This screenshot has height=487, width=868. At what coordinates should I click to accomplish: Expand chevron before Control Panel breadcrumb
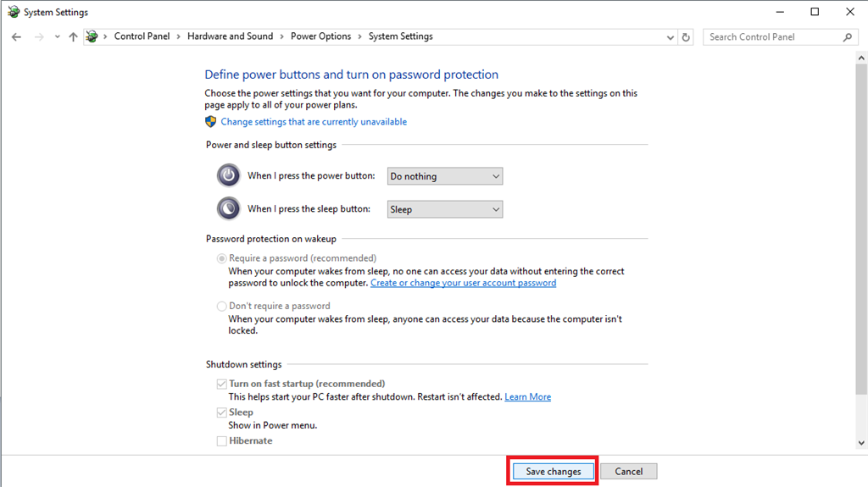(105, 36)
